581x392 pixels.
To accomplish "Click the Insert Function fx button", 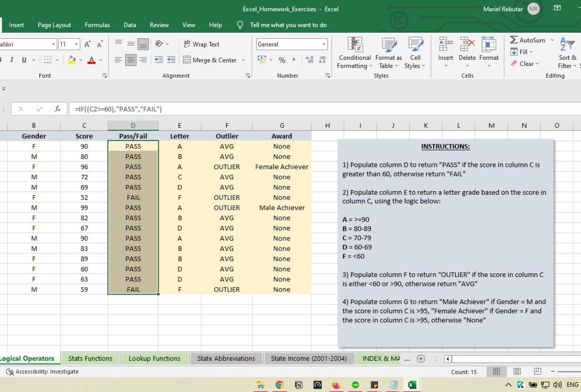I will (x=58, y=109).
